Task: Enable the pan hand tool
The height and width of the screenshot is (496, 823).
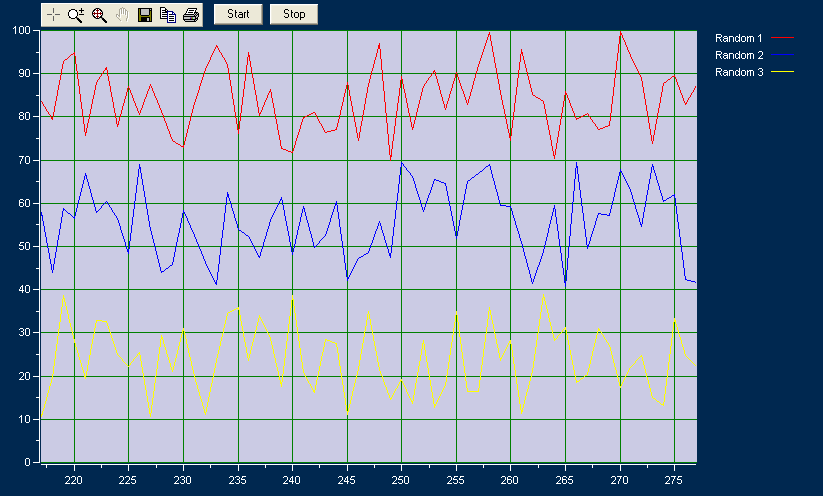Action: pyautogui.click(x=122, y=14)
